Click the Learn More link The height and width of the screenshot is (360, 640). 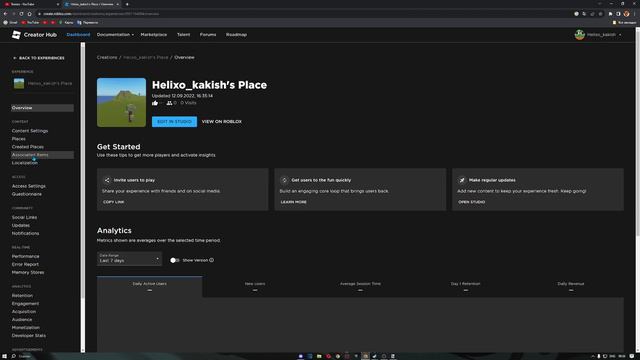(293, 202)
